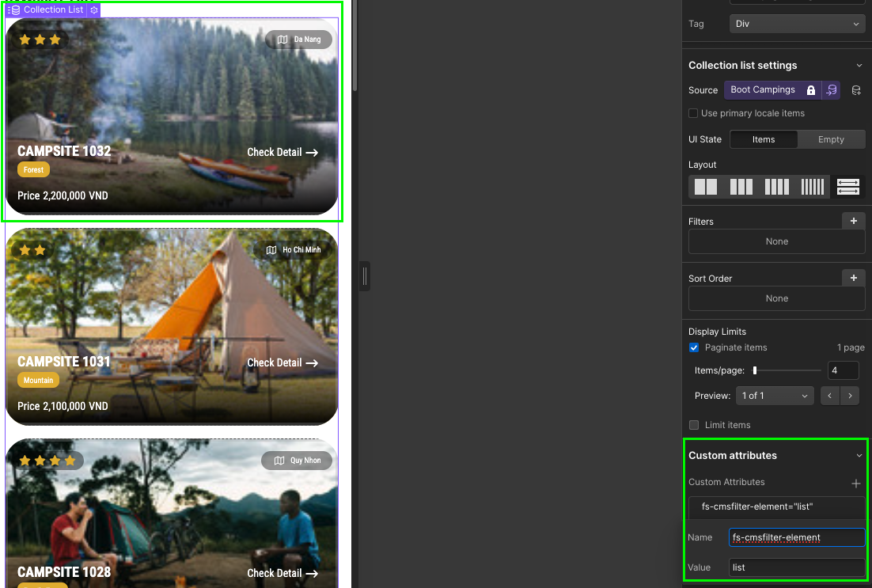The image size is (872, 588).
Task: Click the Quy Nhon map icon
Action: tap(279, 461)
